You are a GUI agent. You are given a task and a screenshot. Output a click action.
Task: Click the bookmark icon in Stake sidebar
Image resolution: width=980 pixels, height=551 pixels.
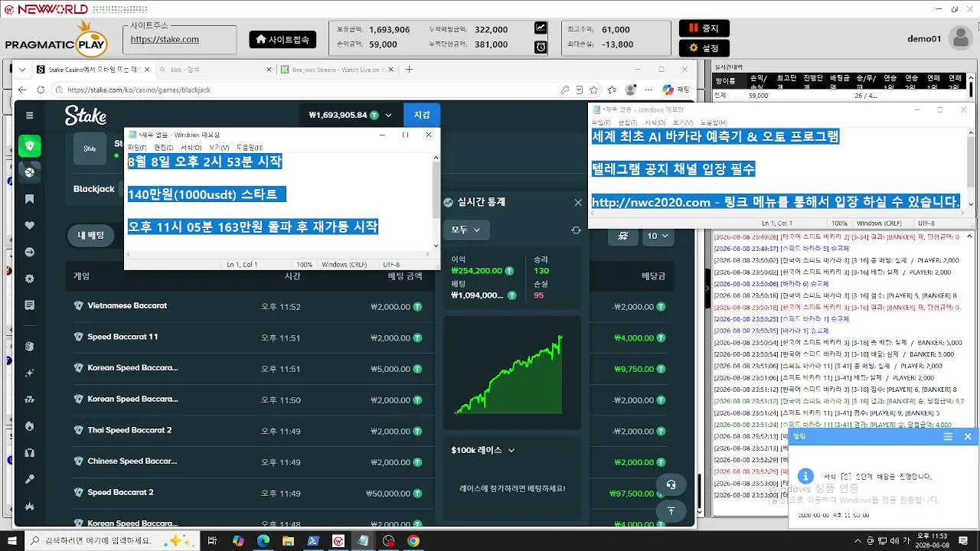pos(30,199)
